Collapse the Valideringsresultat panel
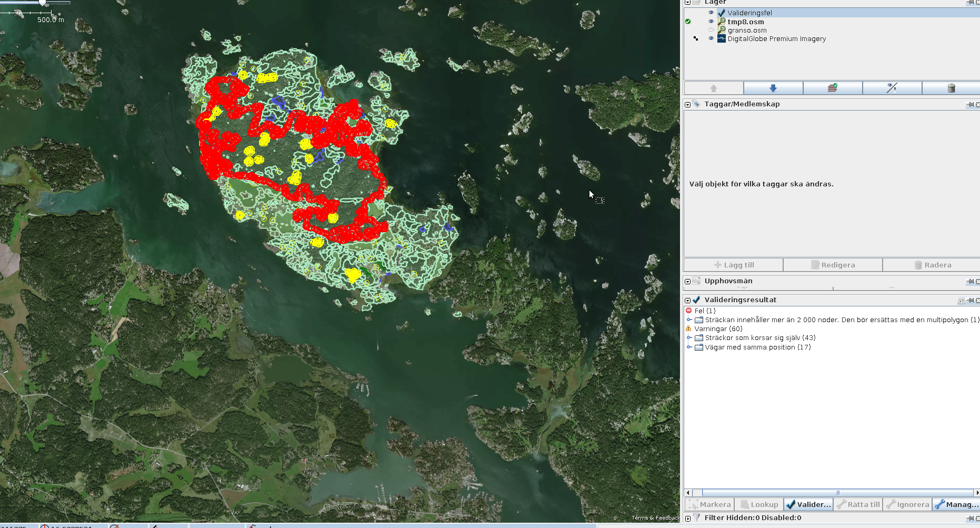980x528 pixels. coord(688,301)
